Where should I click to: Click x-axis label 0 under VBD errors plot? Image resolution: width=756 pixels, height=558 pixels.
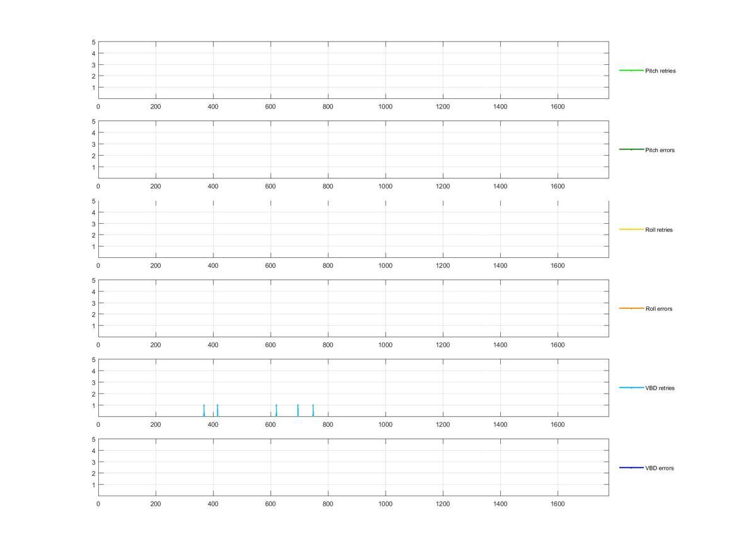98,504
